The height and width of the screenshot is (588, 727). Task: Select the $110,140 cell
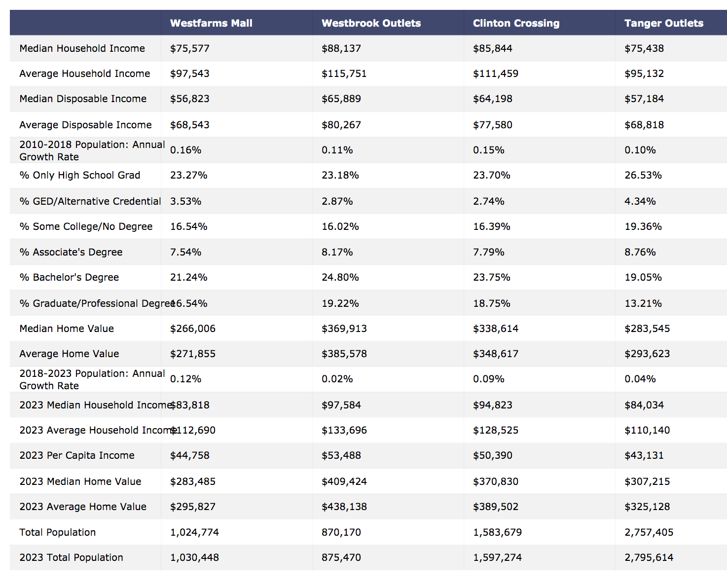pyautogui.click(x=647, y=430)
